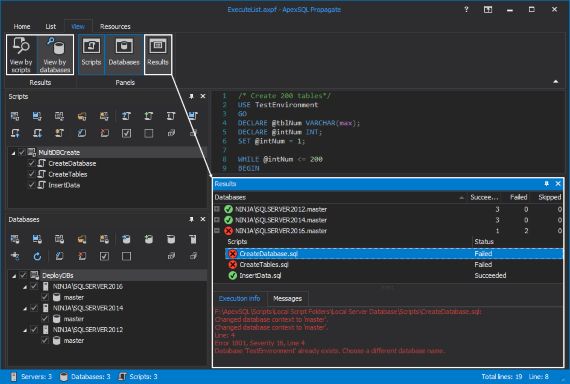Screen dimensions: 570x384
Task: Click the 'Servers: 3' status bar entry
Action: pos(31,376)
